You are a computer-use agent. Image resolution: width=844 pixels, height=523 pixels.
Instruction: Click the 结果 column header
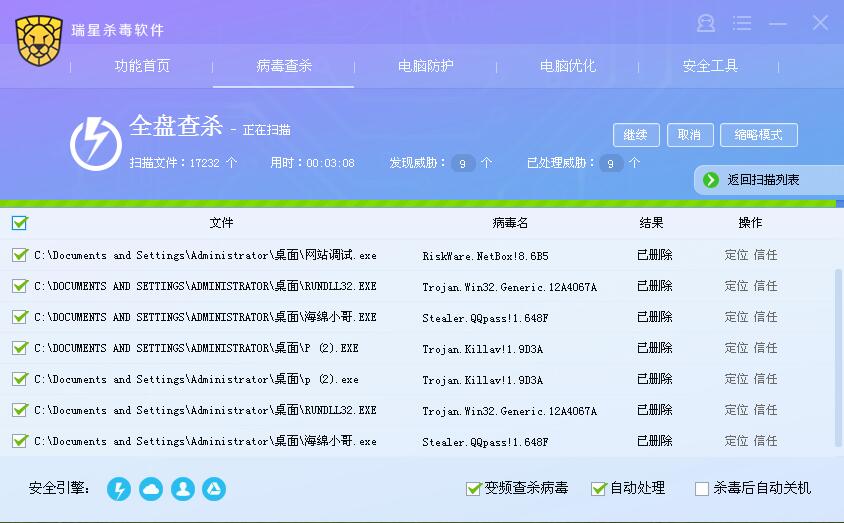651,223
